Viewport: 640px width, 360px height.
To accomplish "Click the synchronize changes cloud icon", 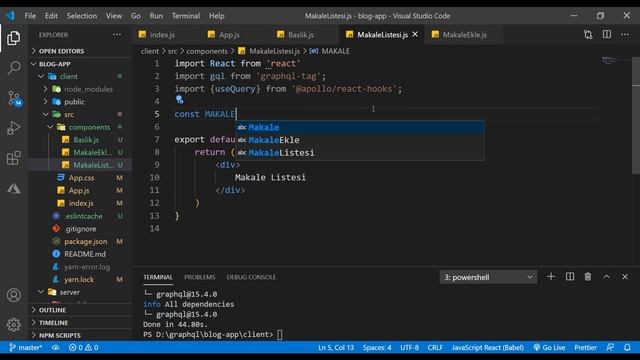I will coord(56,347).
